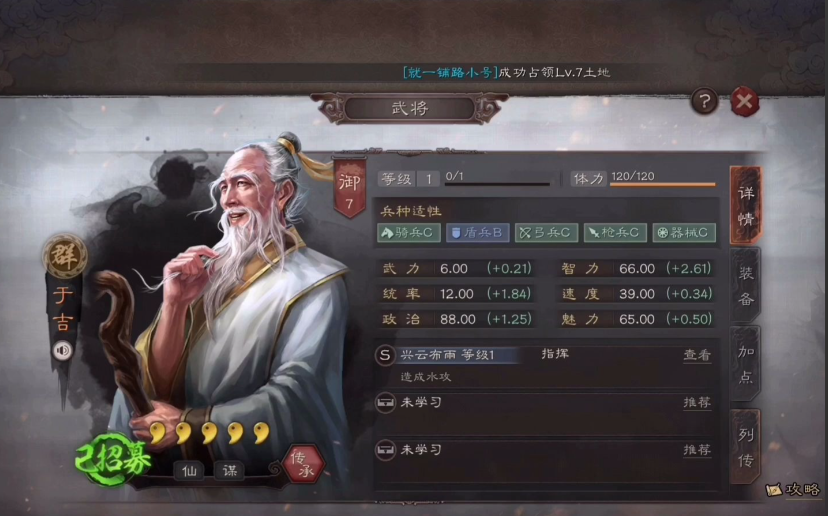Open the 攻略 guide scroll icon
This screenshot has width=828, height=516.
click(774, 490)
